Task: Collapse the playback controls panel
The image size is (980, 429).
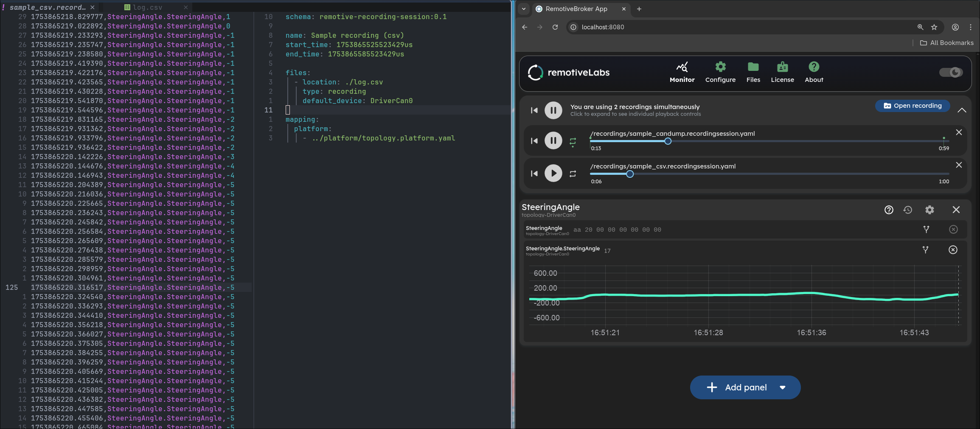Action: tap(962, 110)
